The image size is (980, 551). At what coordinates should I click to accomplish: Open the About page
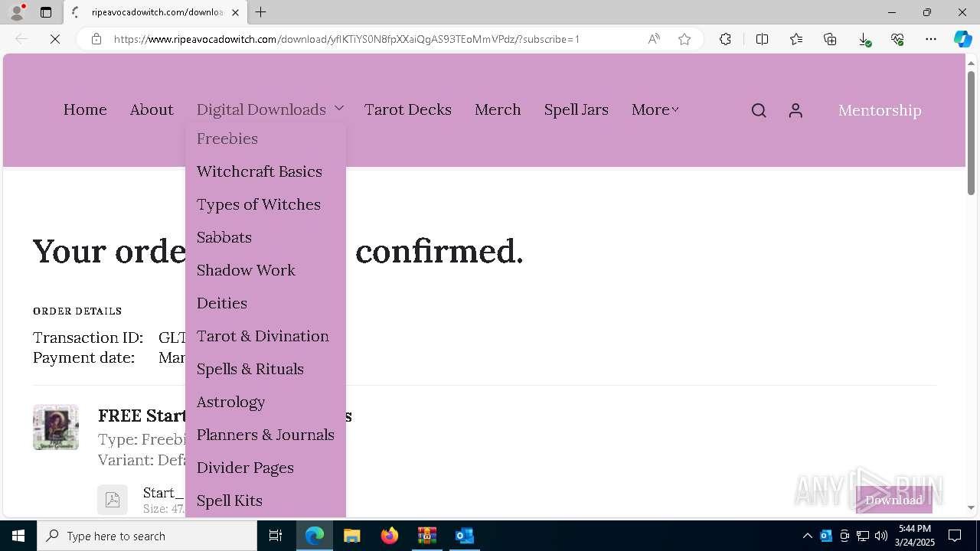coord(152,109)
